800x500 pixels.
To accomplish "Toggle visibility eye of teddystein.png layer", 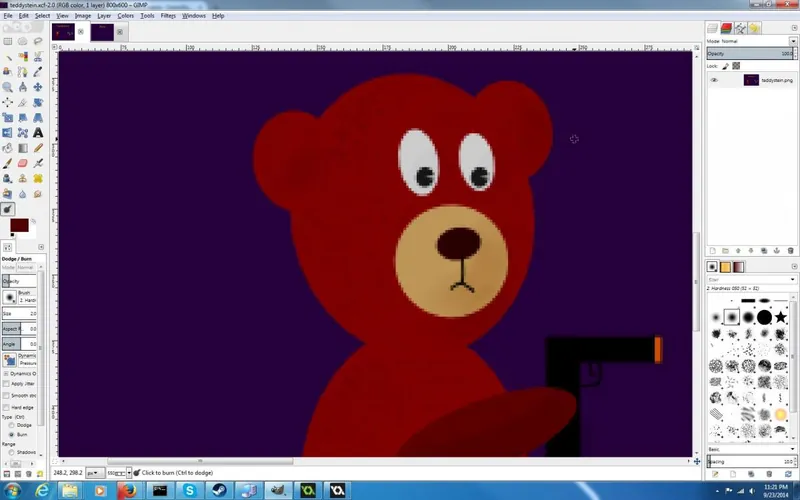I will (714, 80).
